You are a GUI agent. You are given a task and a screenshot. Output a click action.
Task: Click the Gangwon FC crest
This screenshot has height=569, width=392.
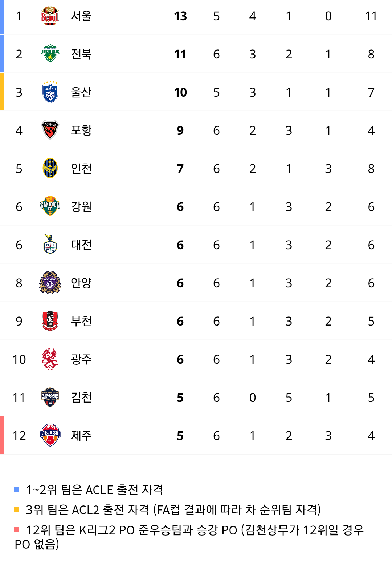tap(50, 206)
